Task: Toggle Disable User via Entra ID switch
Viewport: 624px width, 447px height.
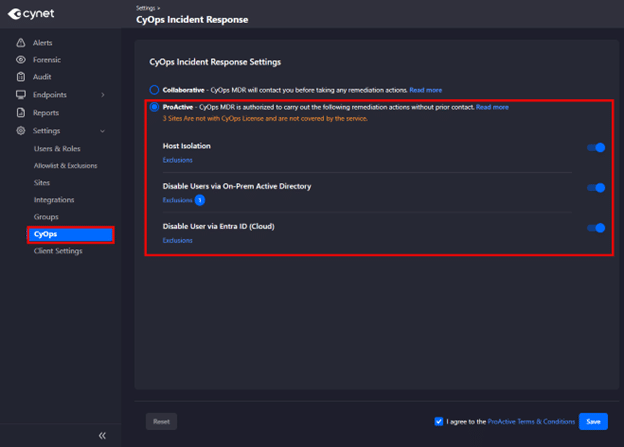Action: click(x=596, y=228)
